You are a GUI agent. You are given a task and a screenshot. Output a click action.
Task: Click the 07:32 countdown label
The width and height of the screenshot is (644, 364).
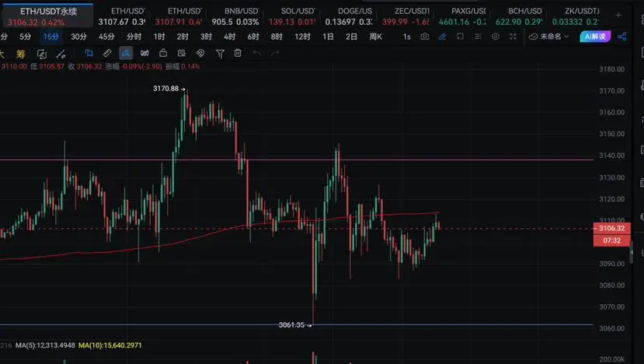click(x=611, y=240)
